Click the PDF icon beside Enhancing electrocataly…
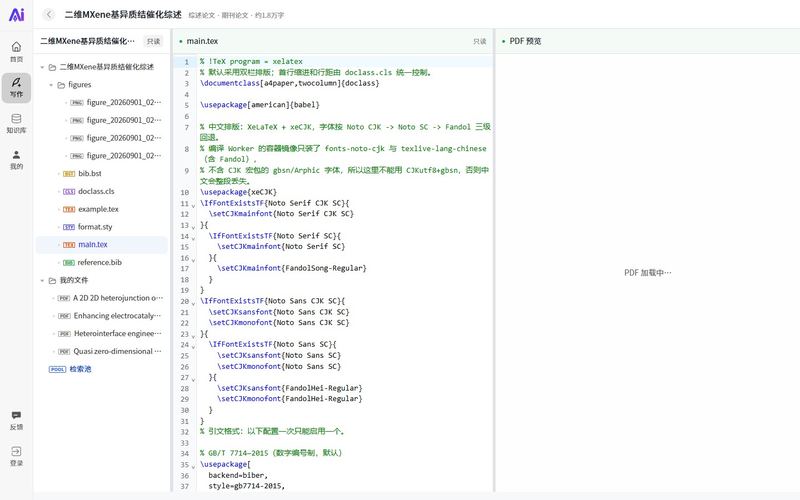 pos(64,316)
